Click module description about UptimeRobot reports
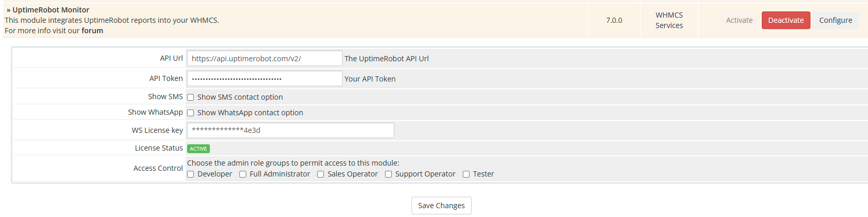This screenshot has height=217, width=868. tap(112, 20)
